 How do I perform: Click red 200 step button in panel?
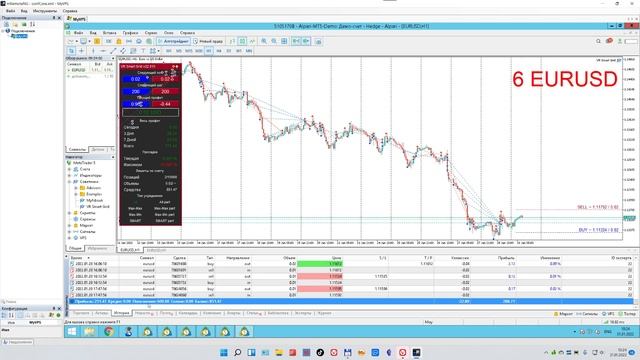tap(165, 91)
